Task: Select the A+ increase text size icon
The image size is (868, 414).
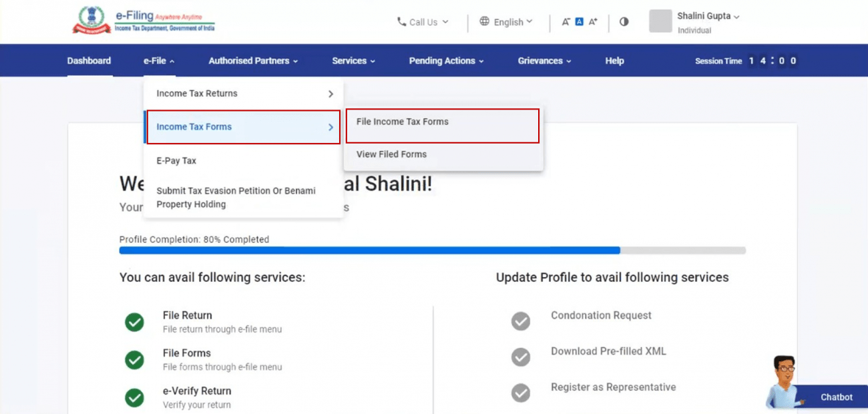Action: 593,21
